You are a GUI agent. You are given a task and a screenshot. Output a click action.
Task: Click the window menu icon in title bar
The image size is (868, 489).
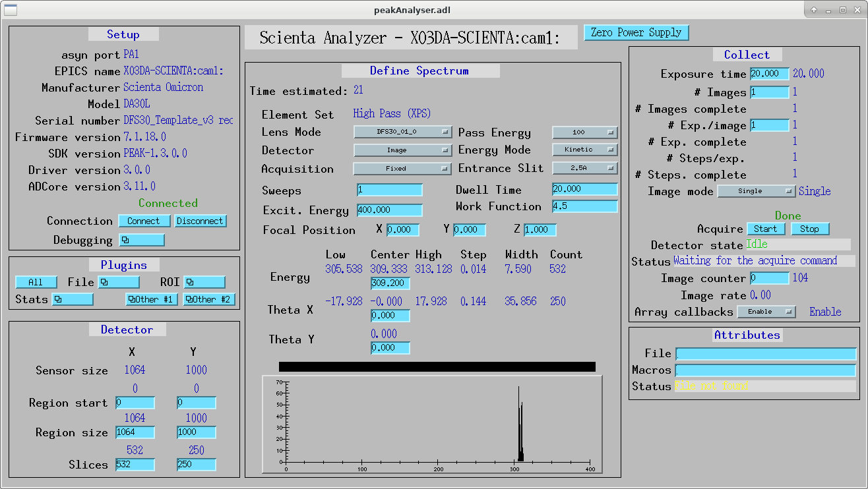point(11,9)
